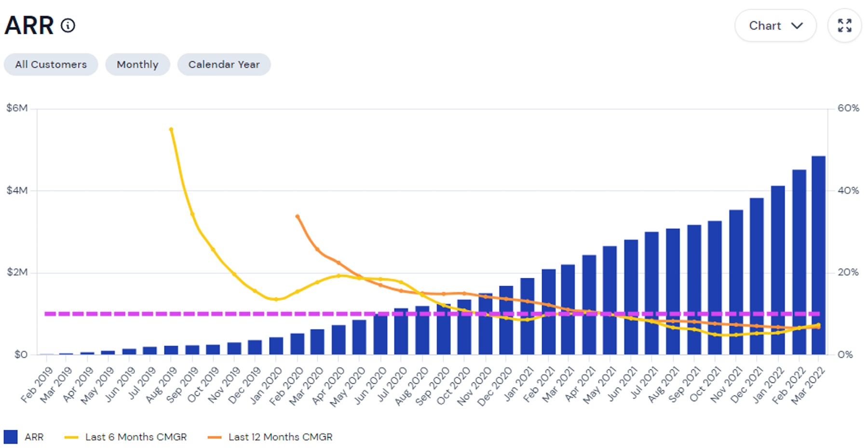The width and height of the screenshot is (868, 448).
Task: Click the Feb 2020 orange CMGR start point
Action: (x=298, y=217)
